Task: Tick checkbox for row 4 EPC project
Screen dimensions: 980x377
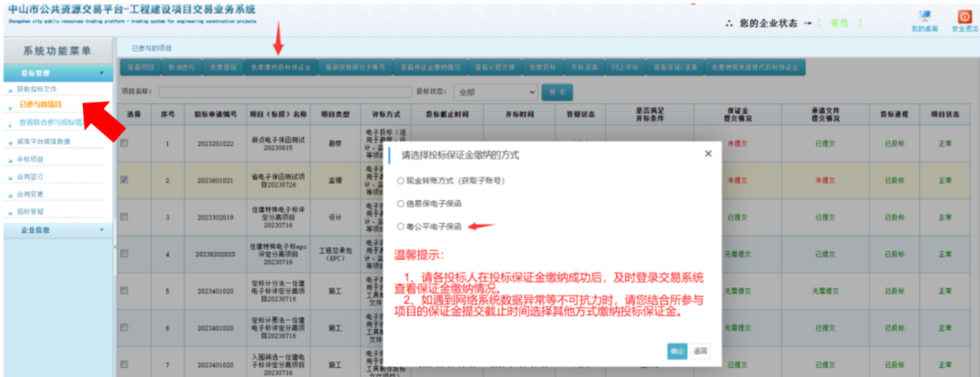Action: (x=124, y=254)
